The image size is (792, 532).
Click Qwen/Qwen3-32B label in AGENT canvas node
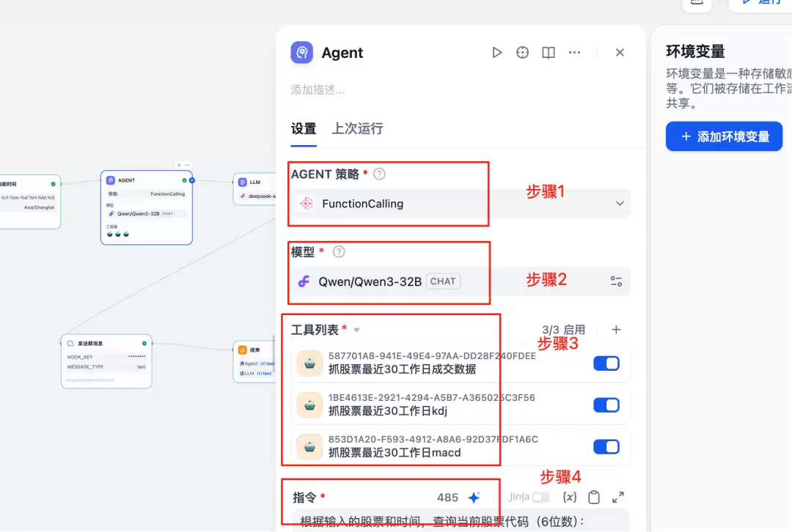coord(138,213)
